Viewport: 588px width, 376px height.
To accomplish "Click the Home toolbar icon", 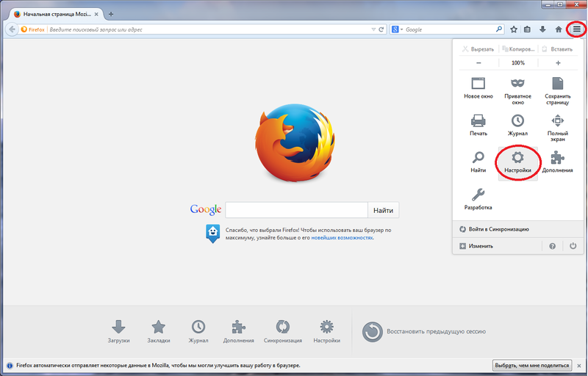I will tap(559, 29).
